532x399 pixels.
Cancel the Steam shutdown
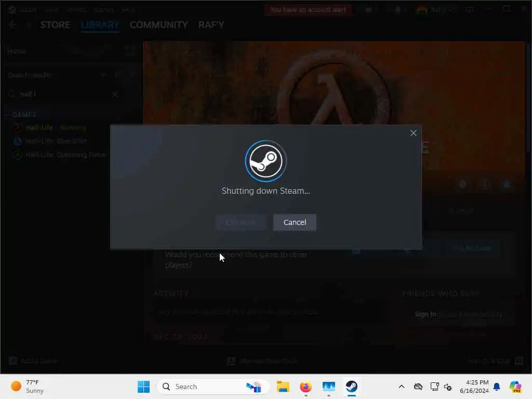coord(295,222)
